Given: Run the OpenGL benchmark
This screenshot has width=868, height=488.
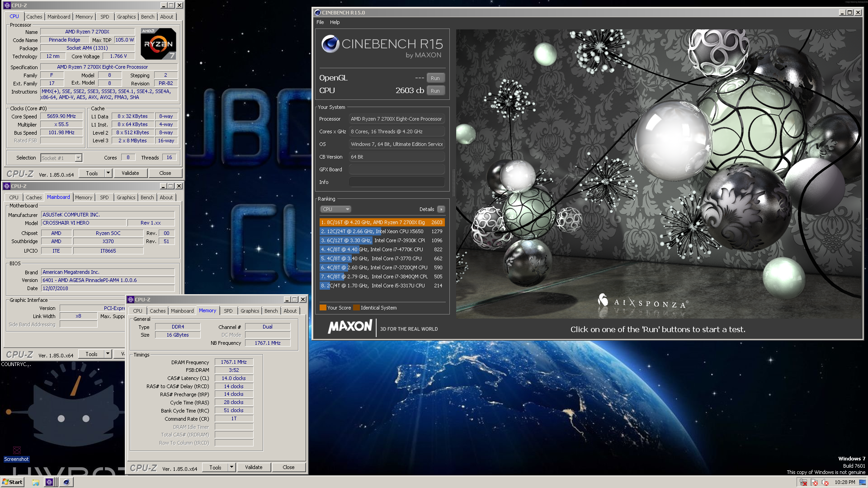Looking at the screenshot, I should (x=435, y=78).
